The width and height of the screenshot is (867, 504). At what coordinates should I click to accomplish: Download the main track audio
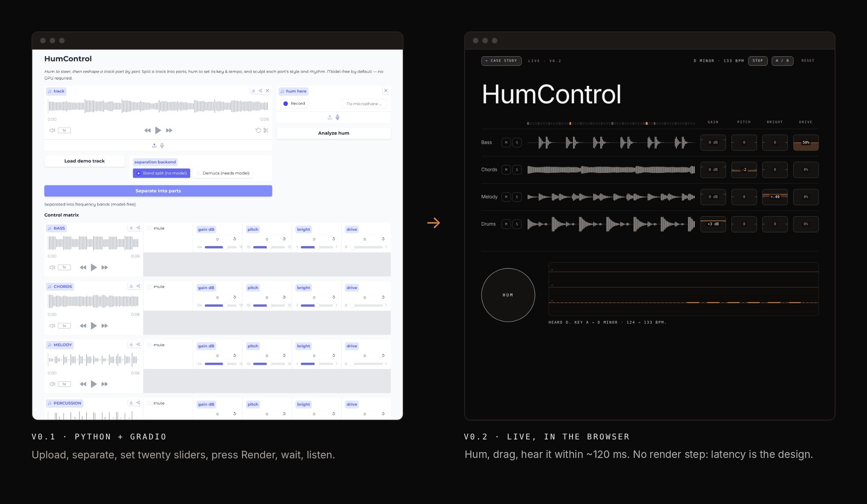(x=253, y=91)
